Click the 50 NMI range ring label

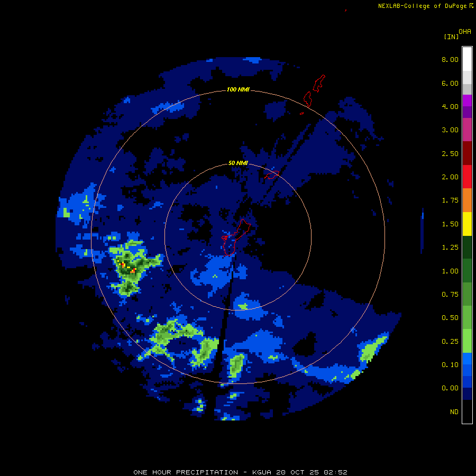click(238, 163)
